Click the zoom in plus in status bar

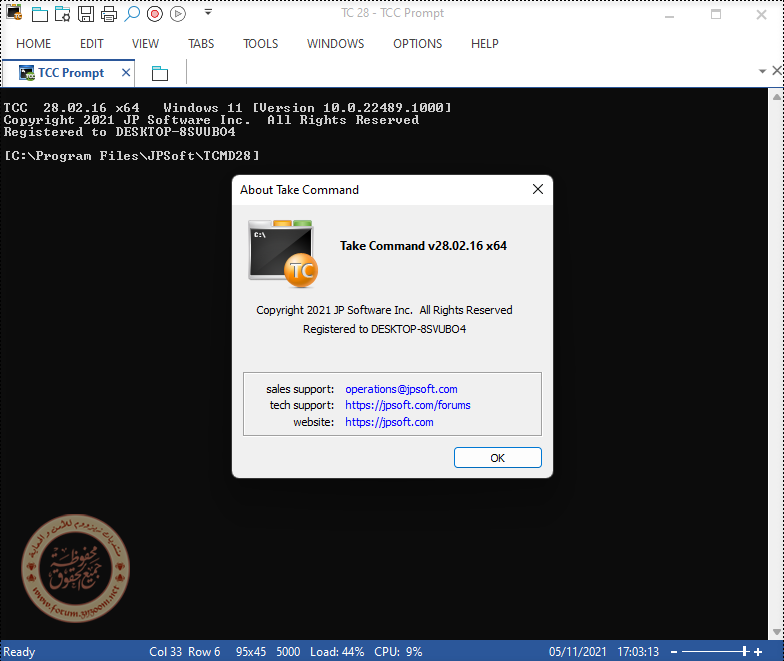758,652
